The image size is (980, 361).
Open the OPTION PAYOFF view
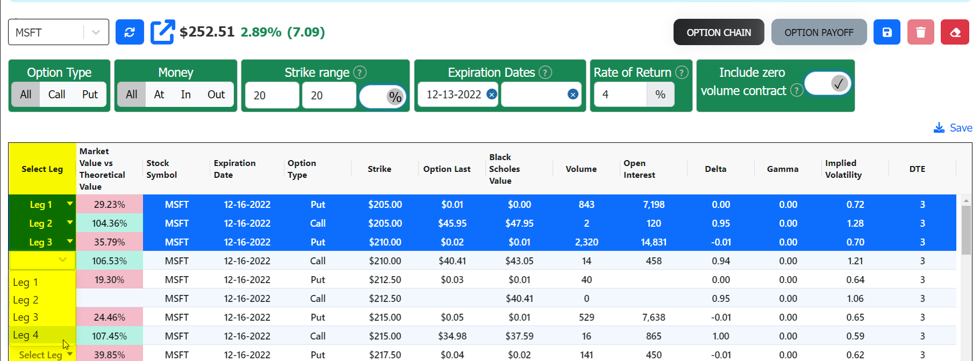(x=819, y=32)
